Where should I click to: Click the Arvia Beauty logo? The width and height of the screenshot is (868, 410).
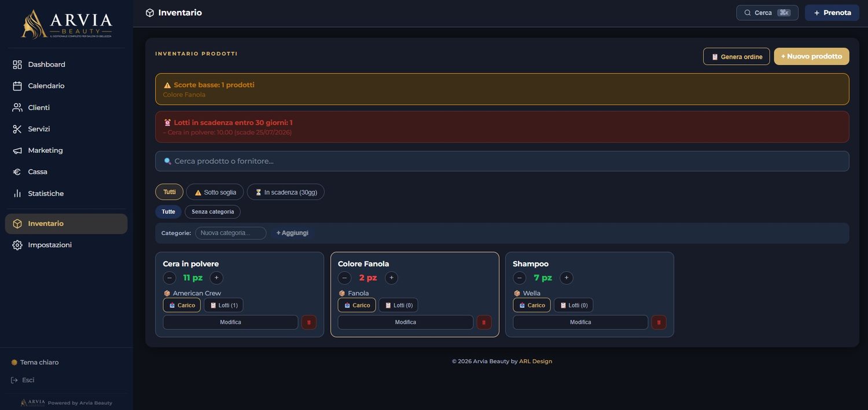pos(67,24)
